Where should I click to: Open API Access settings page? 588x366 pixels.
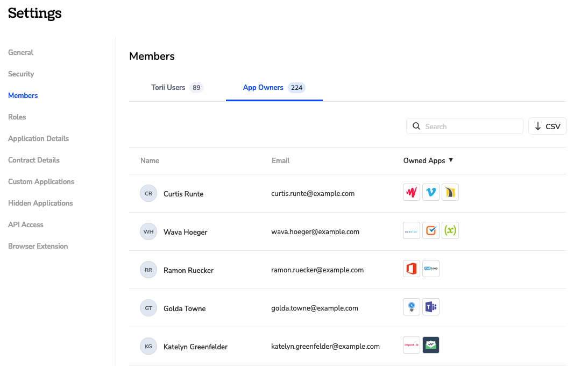[25, 224]
